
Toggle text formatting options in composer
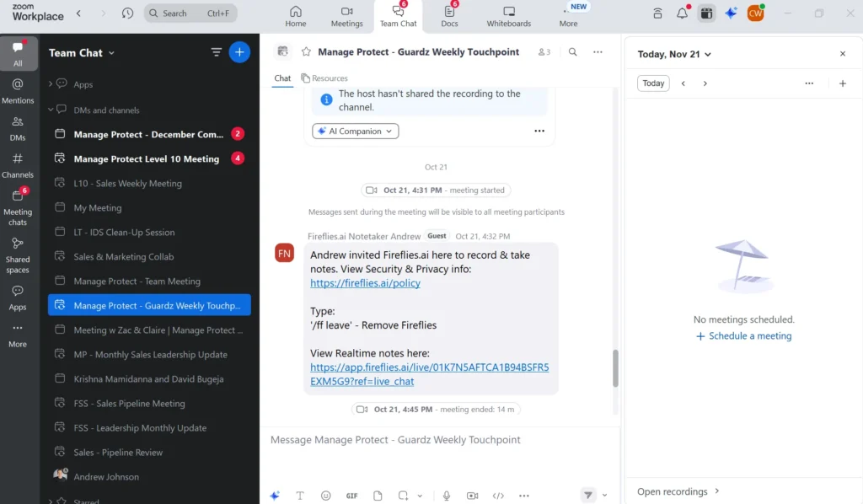tap(300, 496)
